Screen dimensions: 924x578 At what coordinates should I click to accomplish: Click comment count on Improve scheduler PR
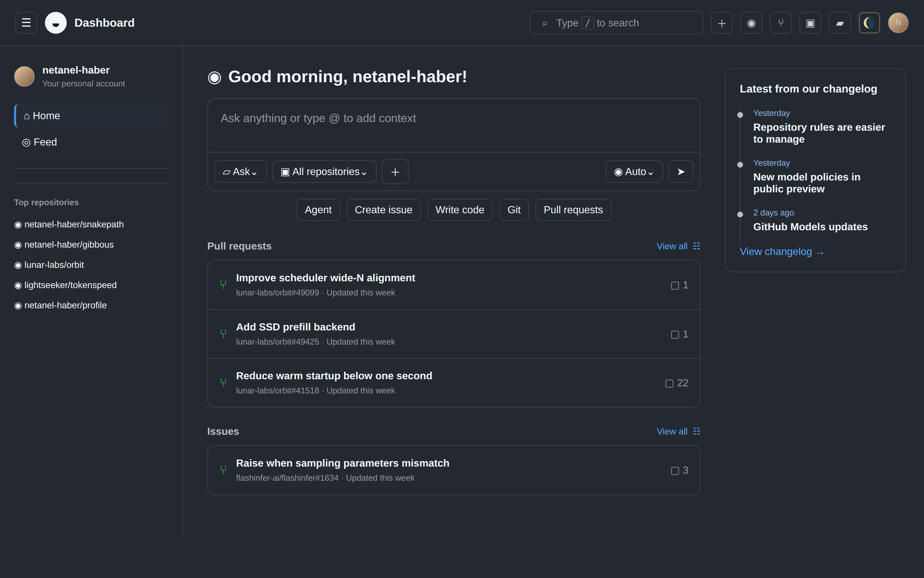(680, 285)
